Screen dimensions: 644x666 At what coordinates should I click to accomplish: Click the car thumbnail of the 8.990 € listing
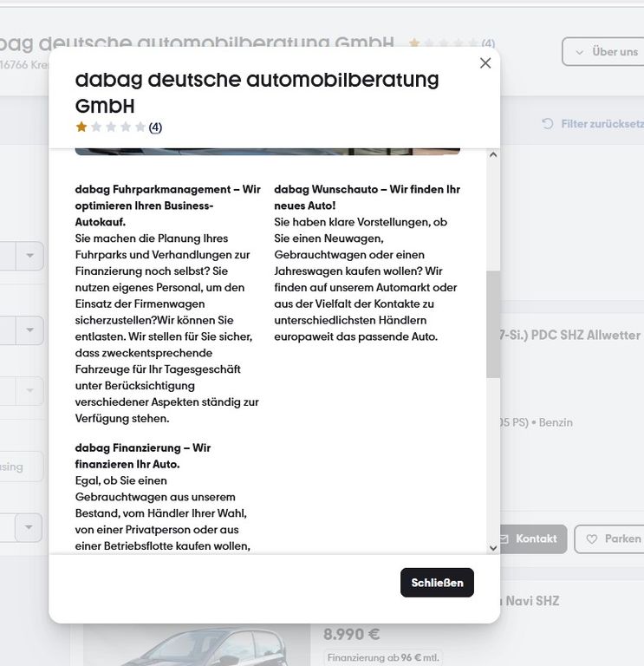point(195,646)
